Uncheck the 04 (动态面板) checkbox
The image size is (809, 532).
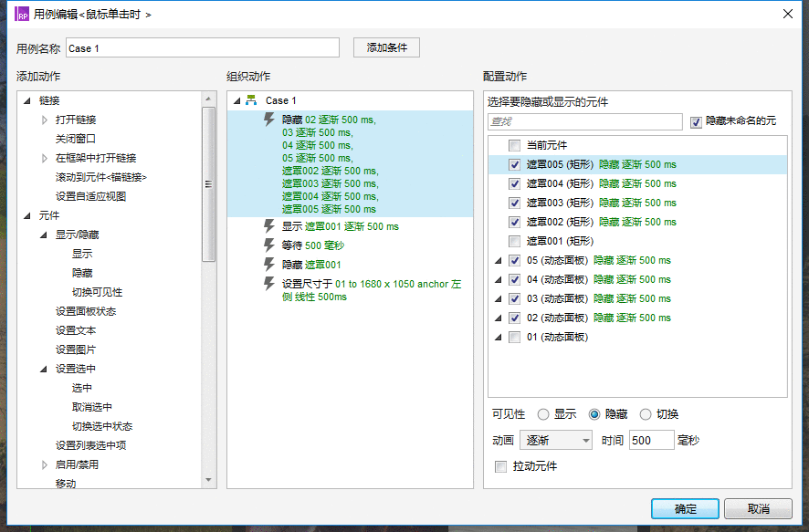click(x=514, y=279)
